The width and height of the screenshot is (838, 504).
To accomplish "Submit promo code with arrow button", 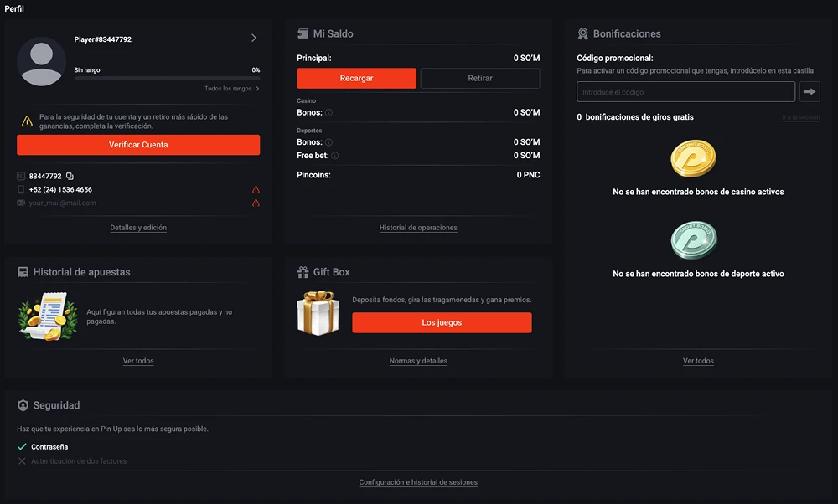I will [x=810, y=91].
